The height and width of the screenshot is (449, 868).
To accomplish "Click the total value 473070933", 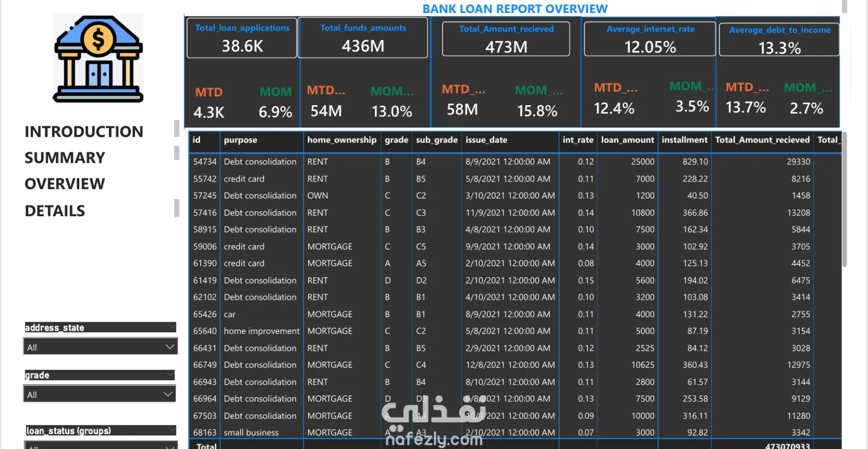I will (x=787, y=446).
